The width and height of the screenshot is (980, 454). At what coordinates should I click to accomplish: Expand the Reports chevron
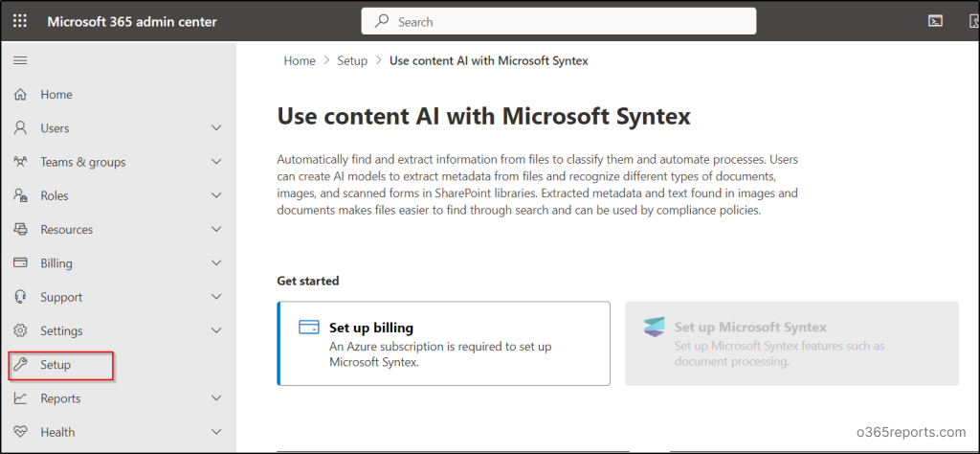pyautogui.click(x=216, y=398)
